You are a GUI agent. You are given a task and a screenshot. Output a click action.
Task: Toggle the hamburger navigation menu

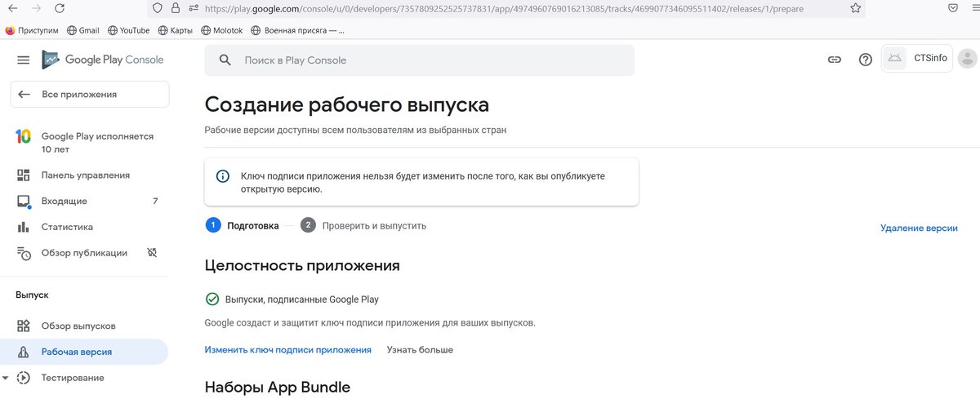[23, 60]
